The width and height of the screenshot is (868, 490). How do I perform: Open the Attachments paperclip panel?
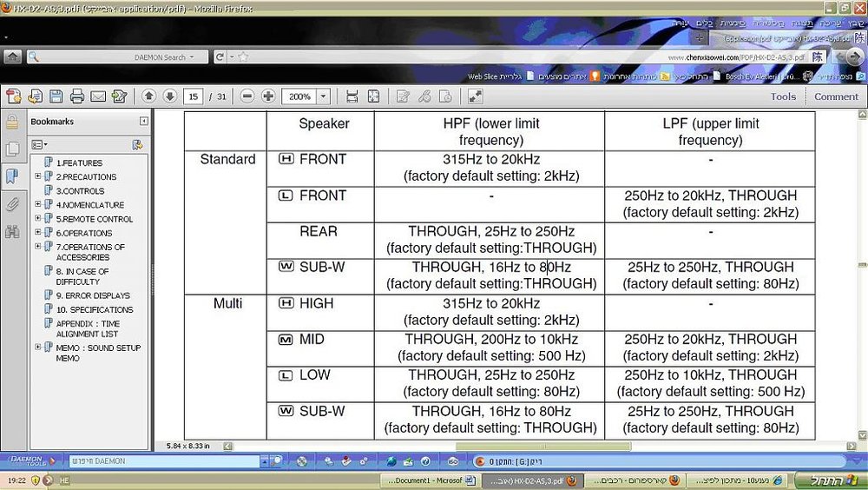[x=12, y=204]
